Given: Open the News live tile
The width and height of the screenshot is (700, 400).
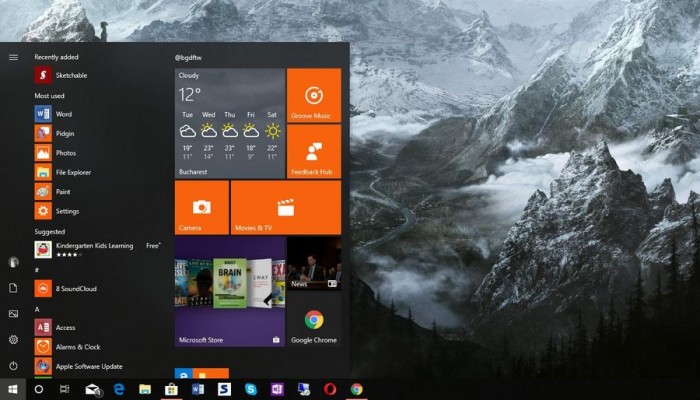Looking at the screenshot, I should (314, 264).
